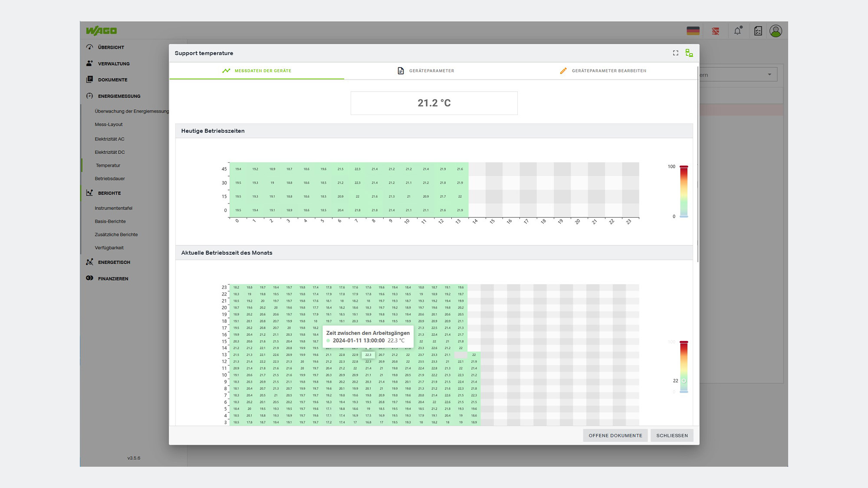This screenshot has width=868, height=488.
Task: Open the task checklist icon in the header
Action: [x=758, y=30]
